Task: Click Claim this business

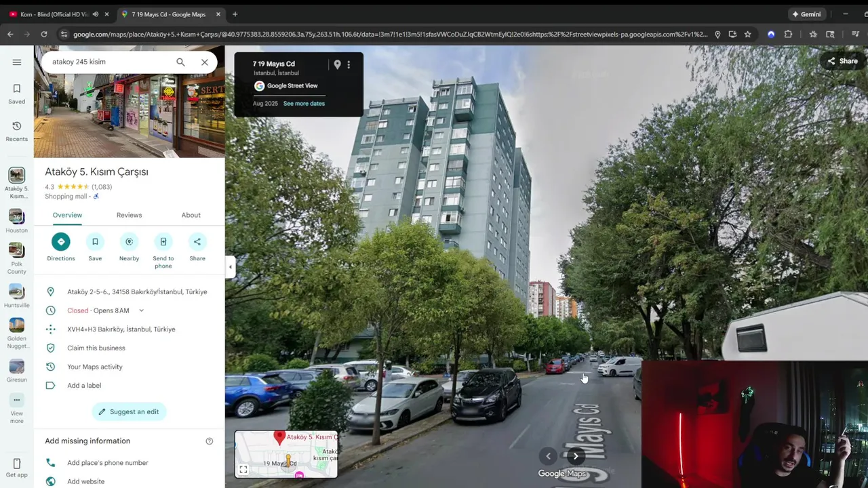Action: [x=96, y=348]
